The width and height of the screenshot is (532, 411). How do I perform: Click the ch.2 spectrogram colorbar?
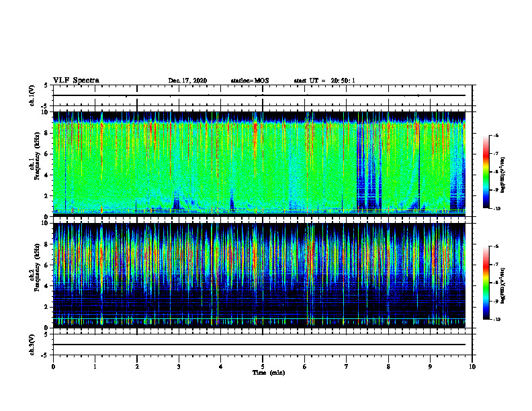486,283
